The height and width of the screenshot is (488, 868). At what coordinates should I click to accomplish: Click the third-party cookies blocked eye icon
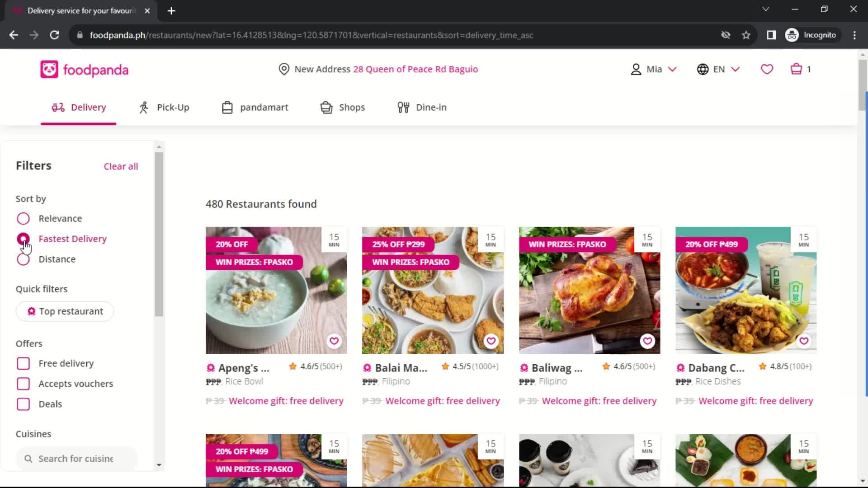(x=726, y=35)
